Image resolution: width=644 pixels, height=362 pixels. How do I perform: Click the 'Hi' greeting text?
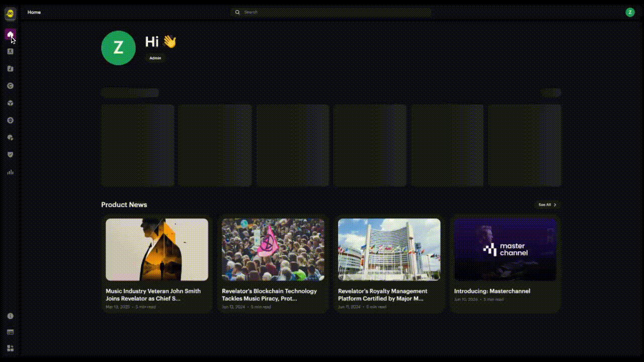tap(152, 42)
